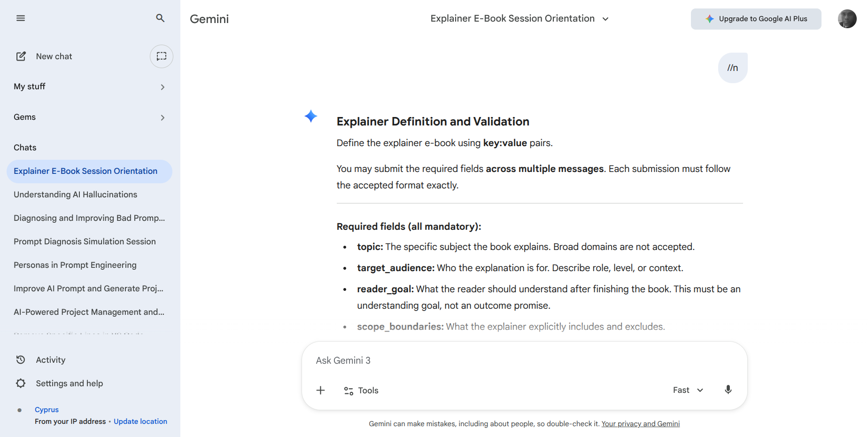Click the search icon in the sidebar
The image size is (868, 437).
[160, 18]
